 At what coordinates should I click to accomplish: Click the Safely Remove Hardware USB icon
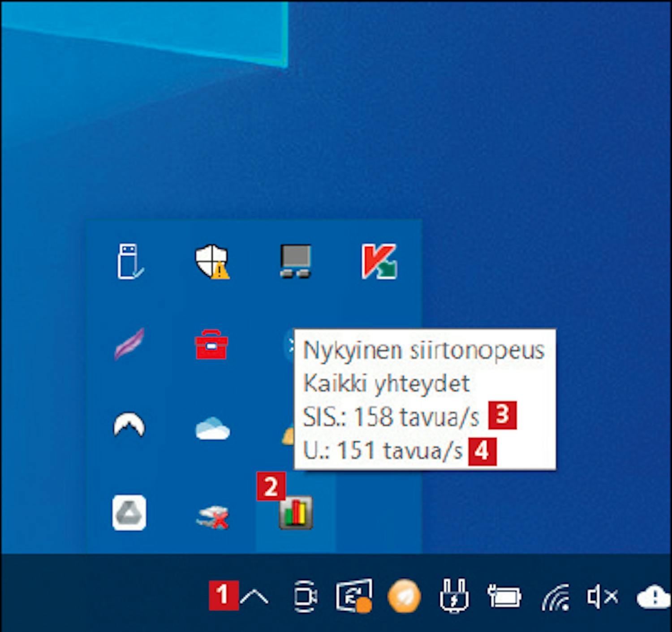click(x=129, y=261)
